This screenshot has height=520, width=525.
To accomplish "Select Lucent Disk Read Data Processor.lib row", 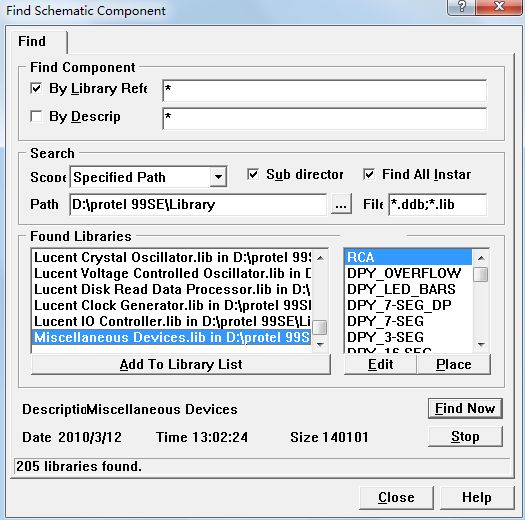I will coord(172,289).
